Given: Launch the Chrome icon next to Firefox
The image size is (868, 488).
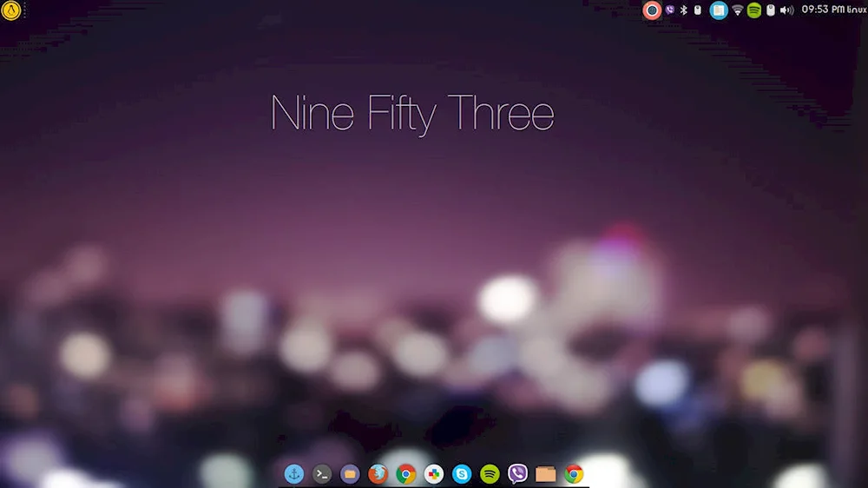Looking at the screenshot, I should 405,474.
